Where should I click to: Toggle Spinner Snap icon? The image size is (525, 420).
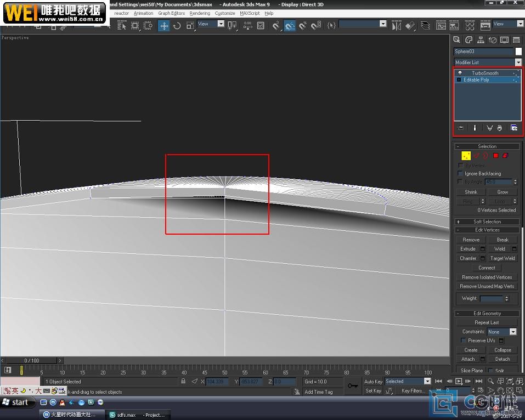click(316, 26)
